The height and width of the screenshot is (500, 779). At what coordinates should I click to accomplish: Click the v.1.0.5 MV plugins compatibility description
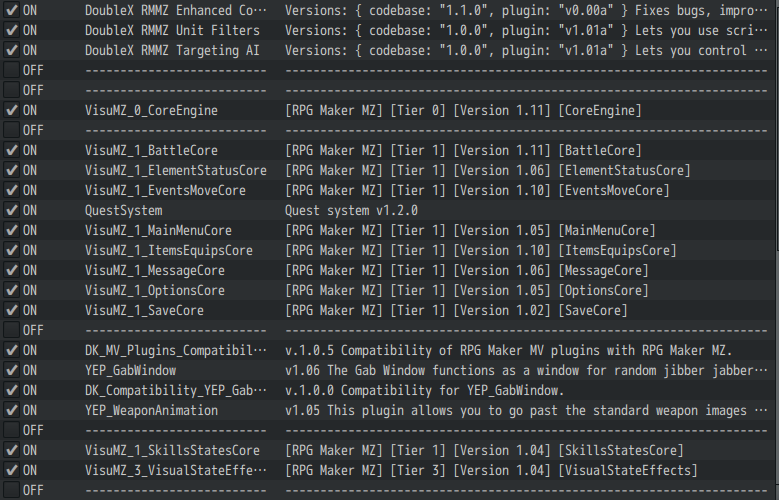point(509,350)
